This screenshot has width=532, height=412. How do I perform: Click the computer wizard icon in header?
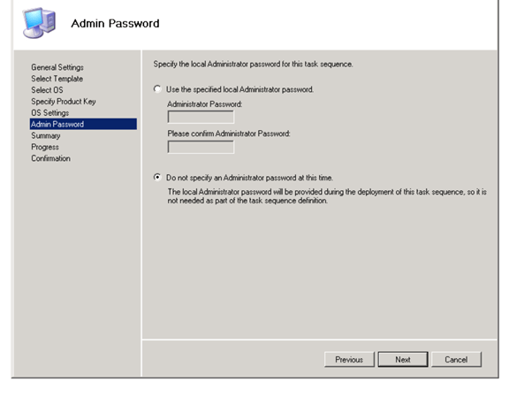tap(35, 22)
